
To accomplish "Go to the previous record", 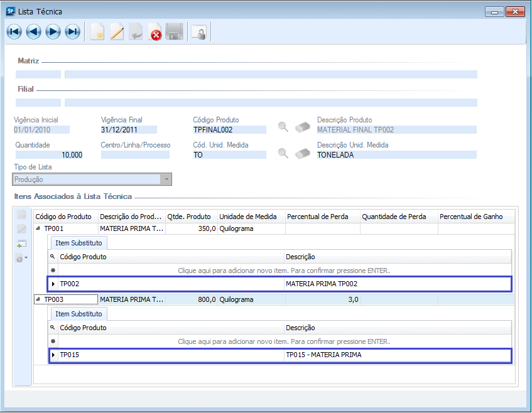I will pos(34,32).
